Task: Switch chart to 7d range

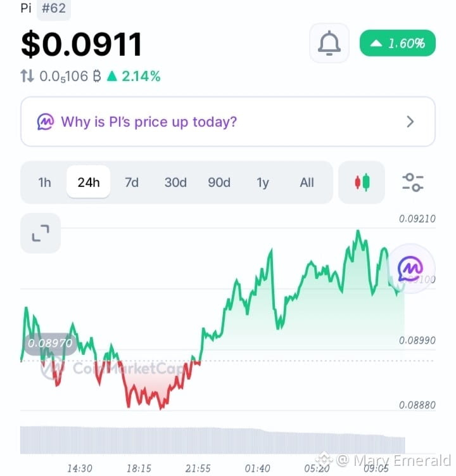Action: (x=132, y=183)
